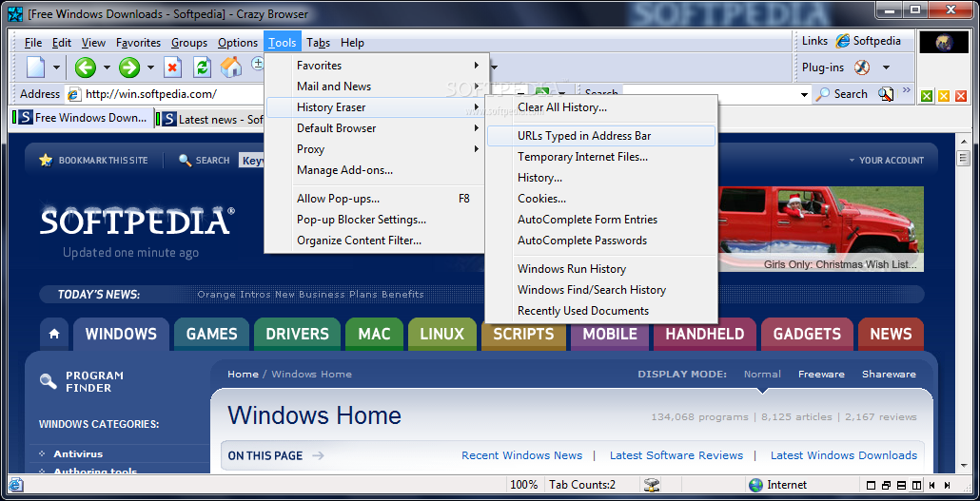980x501 pixels.
Task: Select Cookies in History Eraser submenu
Action: (x=601, y=199)
